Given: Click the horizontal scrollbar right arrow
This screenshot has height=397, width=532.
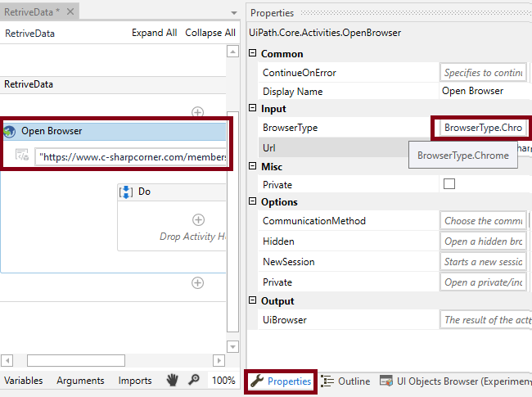Looking at the screenshot, I should pyautogui.click(x=219, y=360).
